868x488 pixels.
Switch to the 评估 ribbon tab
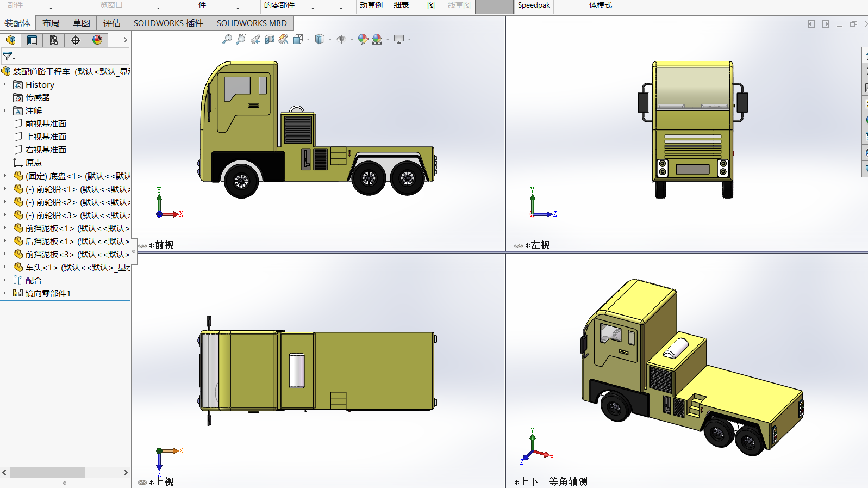tap(112, 23)
